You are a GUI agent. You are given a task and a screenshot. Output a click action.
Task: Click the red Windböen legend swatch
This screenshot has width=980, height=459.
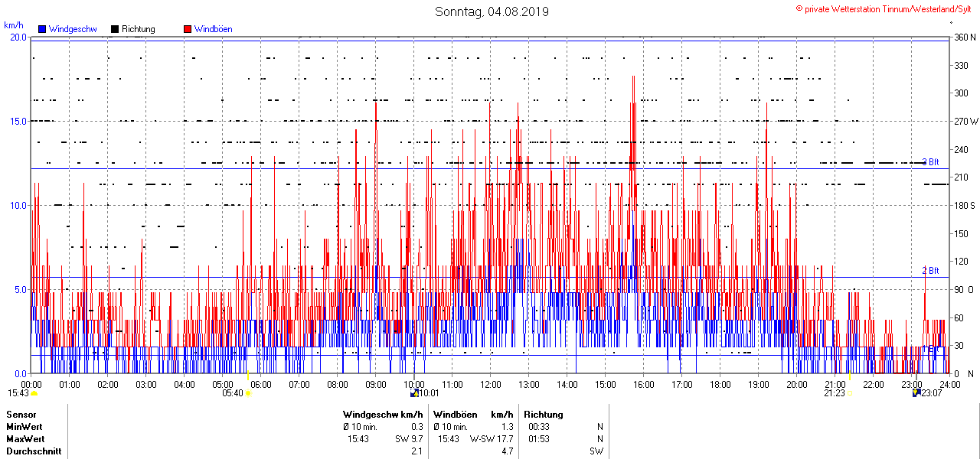coord(188,29)
